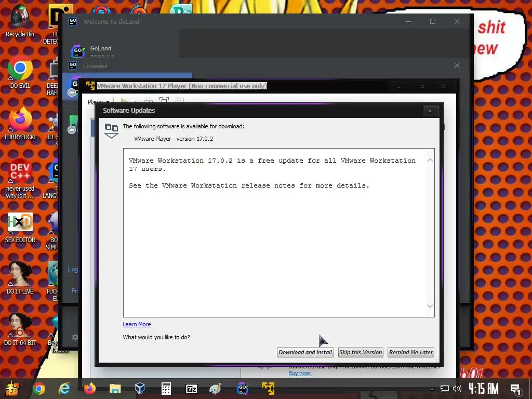The height and width of the screenshot is (399, 532).
Task: Click the VMware send Ctrl+Alt+Del toolbar icon
Action: [x=148, y=101]
